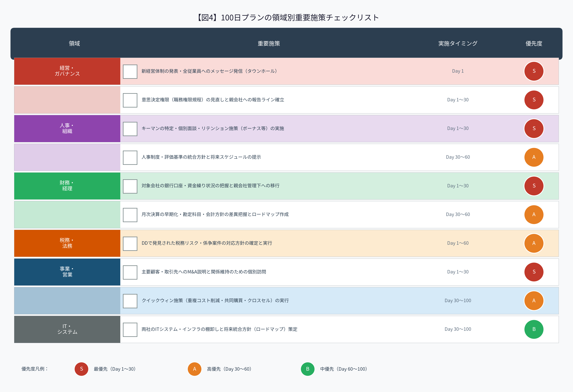Click the 財務・経理 category label

[x=67, y=186]
